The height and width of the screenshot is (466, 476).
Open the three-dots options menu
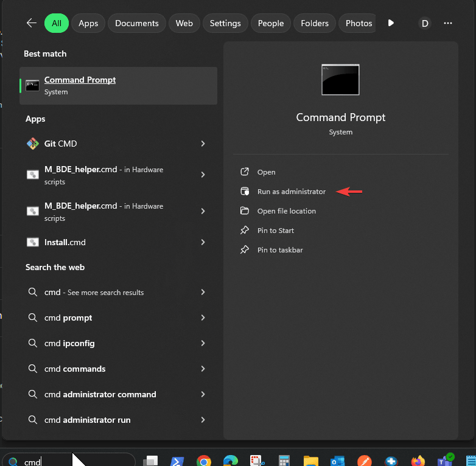[x=448, y=23]
